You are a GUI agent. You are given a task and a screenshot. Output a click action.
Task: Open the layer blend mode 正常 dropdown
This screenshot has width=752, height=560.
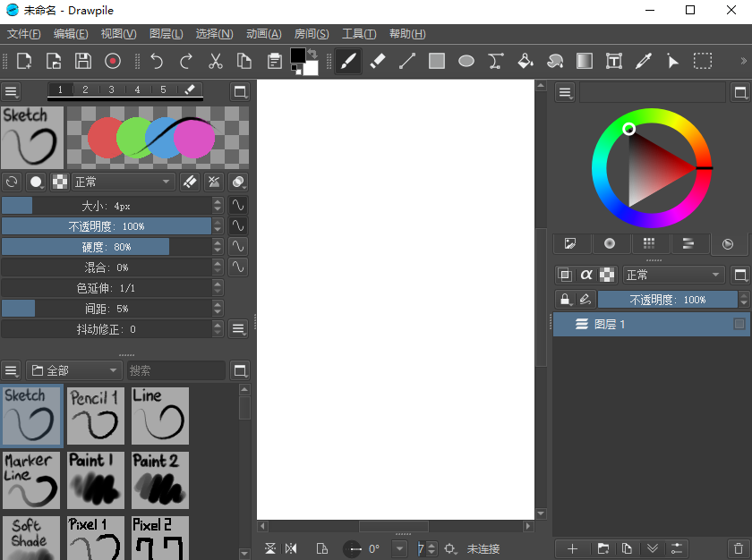pos(673,275)
